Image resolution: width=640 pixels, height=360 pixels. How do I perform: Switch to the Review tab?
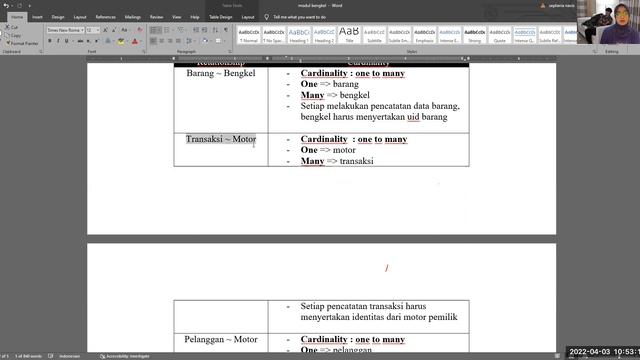(x=156, y=17)
